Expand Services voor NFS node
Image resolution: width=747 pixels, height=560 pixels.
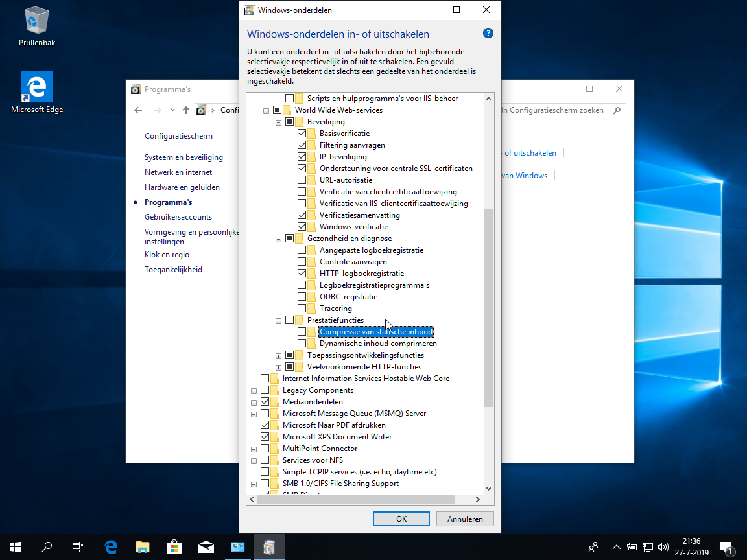[254, 460]
